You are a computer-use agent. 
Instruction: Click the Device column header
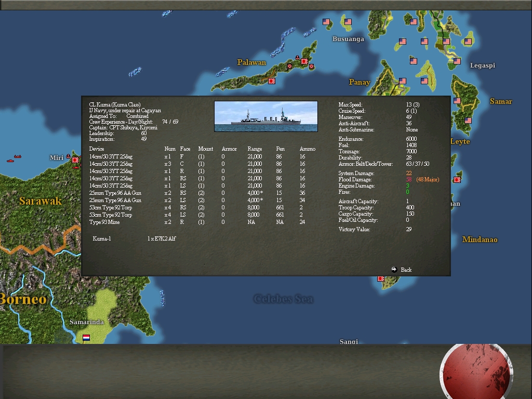(x=96, y=149)
